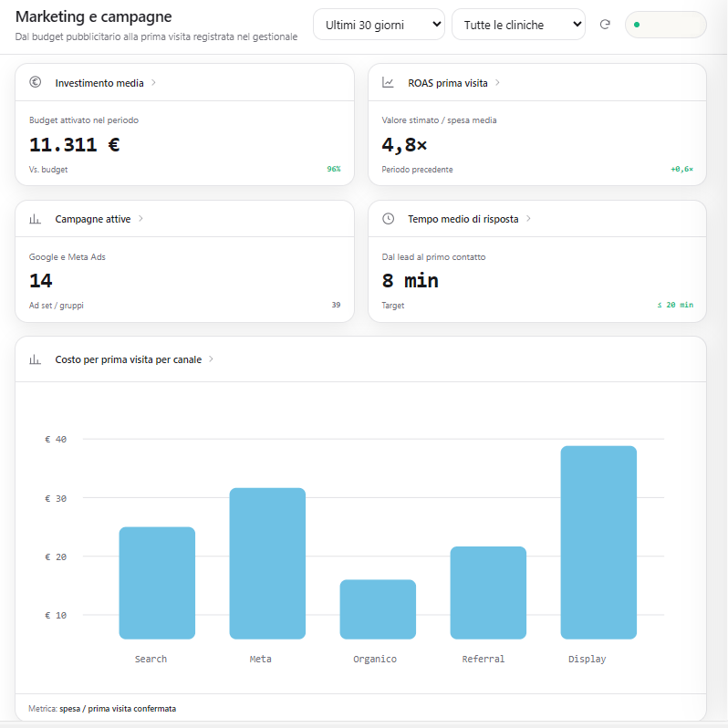Screen dimensions: 728x728
Task: Click the Budget attivato nel periodo label
Action: click(84, 120)
